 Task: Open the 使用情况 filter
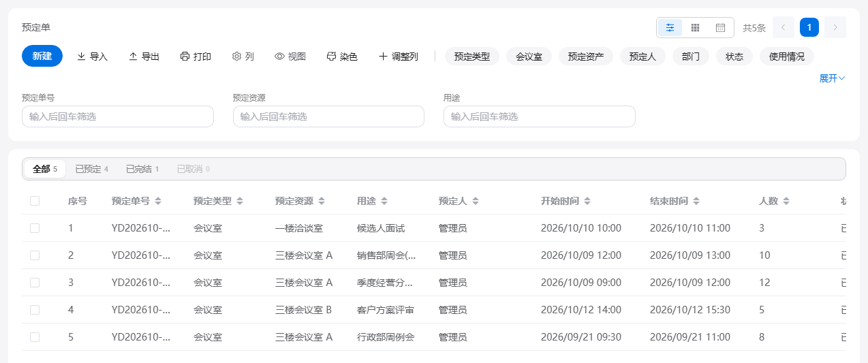787,57
